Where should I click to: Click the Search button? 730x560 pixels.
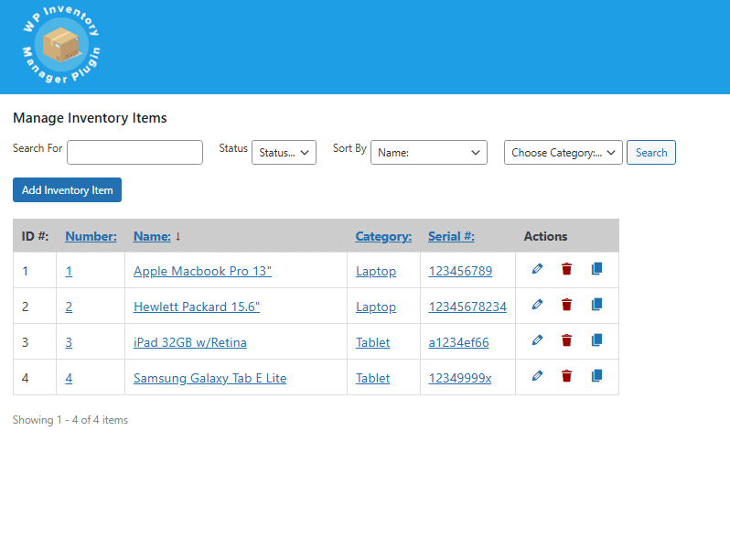[x=650, y=152]
